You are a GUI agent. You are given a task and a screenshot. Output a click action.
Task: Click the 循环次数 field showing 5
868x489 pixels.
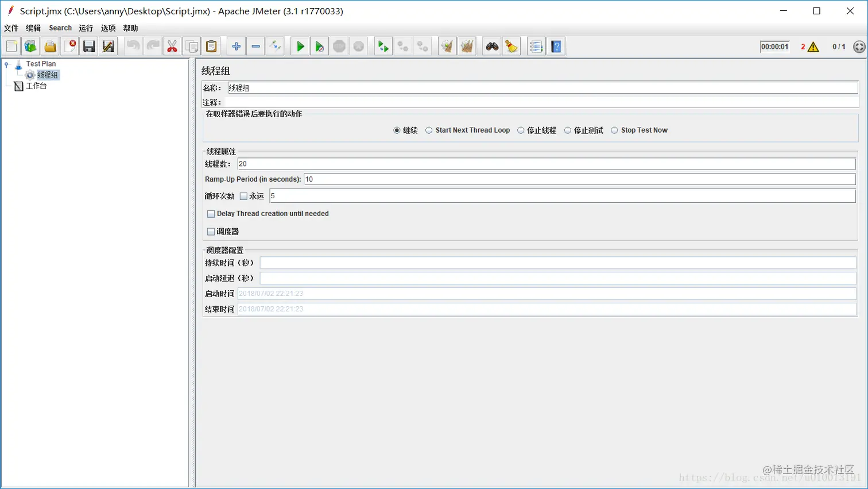563,196
